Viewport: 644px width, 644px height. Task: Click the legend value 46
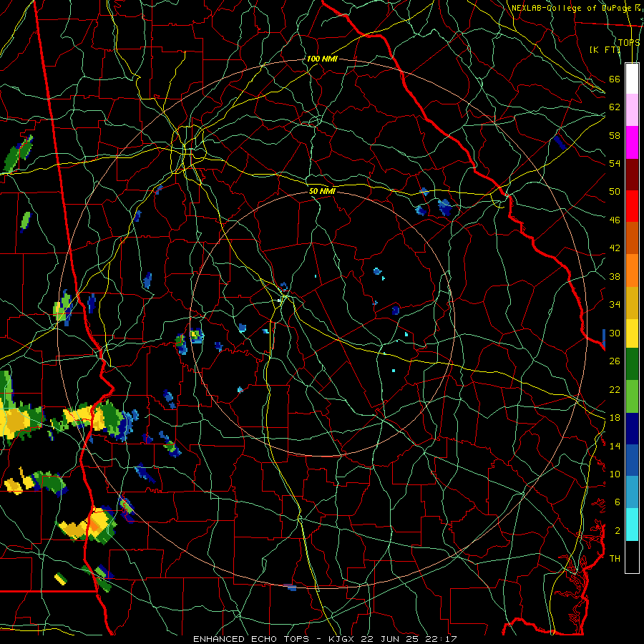[x=615, y=220]
